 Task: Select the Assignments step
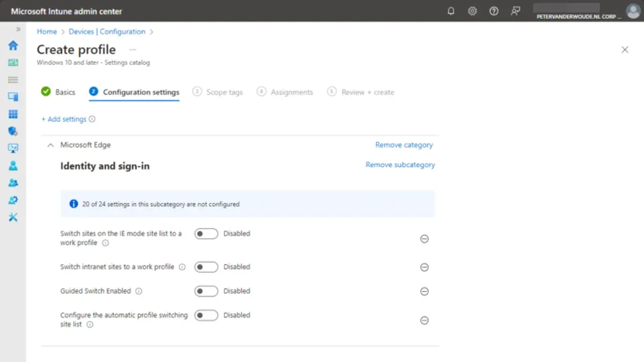[285, 92]
